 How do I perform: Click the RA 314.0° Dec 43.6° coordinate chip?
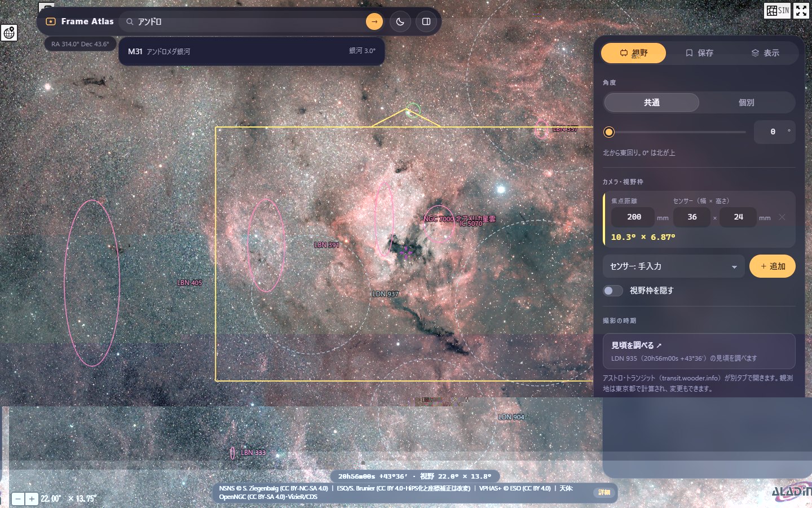pyautogui.click(x=80, y=44)
